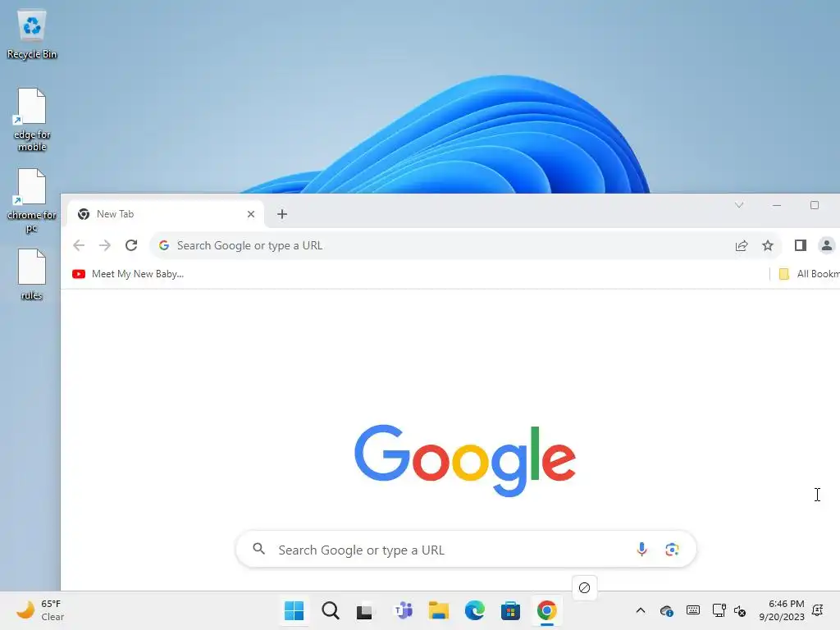Select the Recycle Bin desktop icon
Viewport: 840px width, 630px height.
coord(32,34)
